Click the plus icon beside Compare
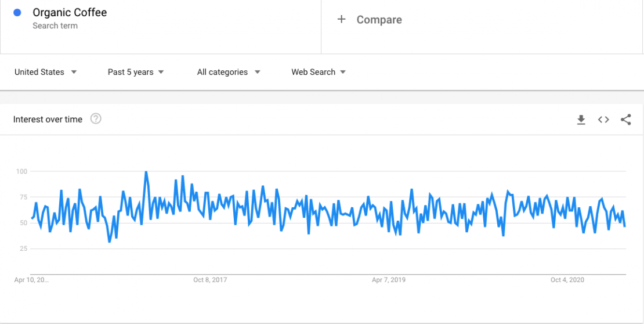 342,19
